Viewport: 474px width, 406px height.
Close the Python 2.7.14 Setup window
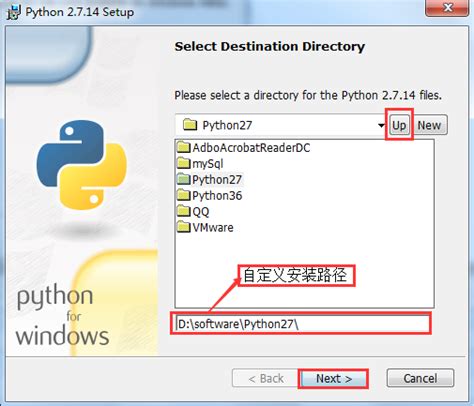tap(448, 8)
